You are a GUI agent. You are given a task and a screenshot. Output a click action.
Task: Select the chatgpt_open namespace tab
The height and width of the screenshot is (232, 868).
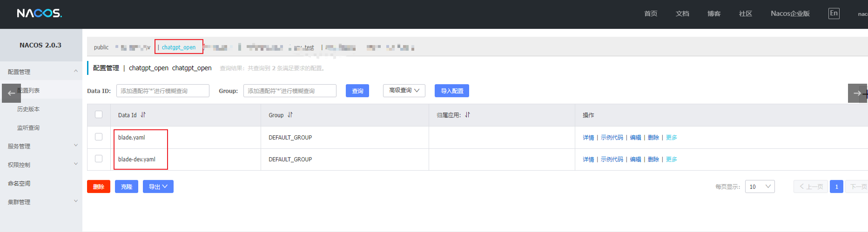coord(179,47)
